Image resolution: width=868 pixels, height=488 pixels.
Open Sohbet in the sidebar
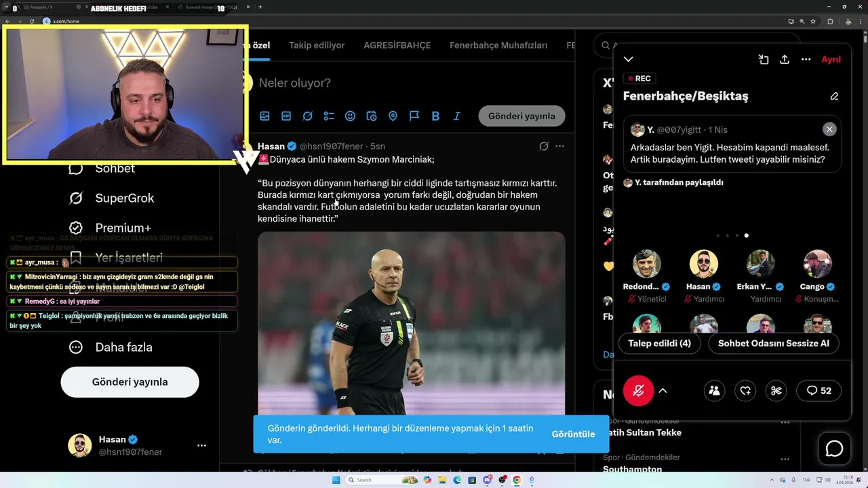[102, 168]
